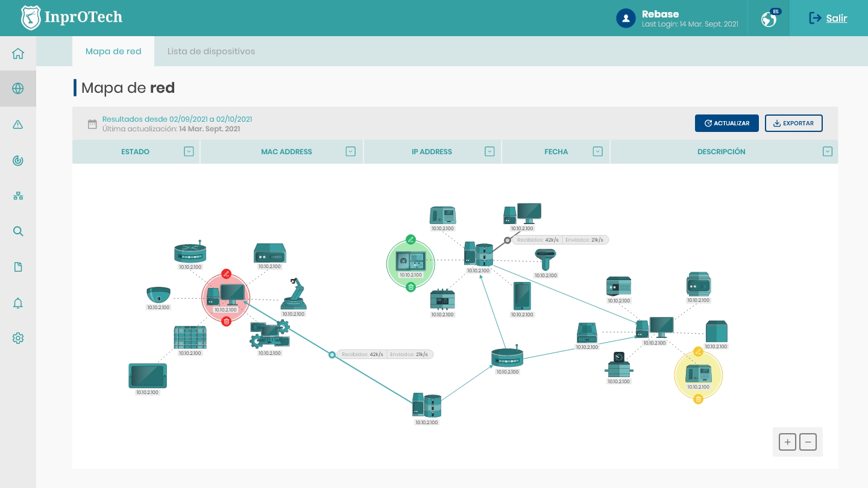Expand the FECHA column filter
868x488 pixels.
click(598, 152)
